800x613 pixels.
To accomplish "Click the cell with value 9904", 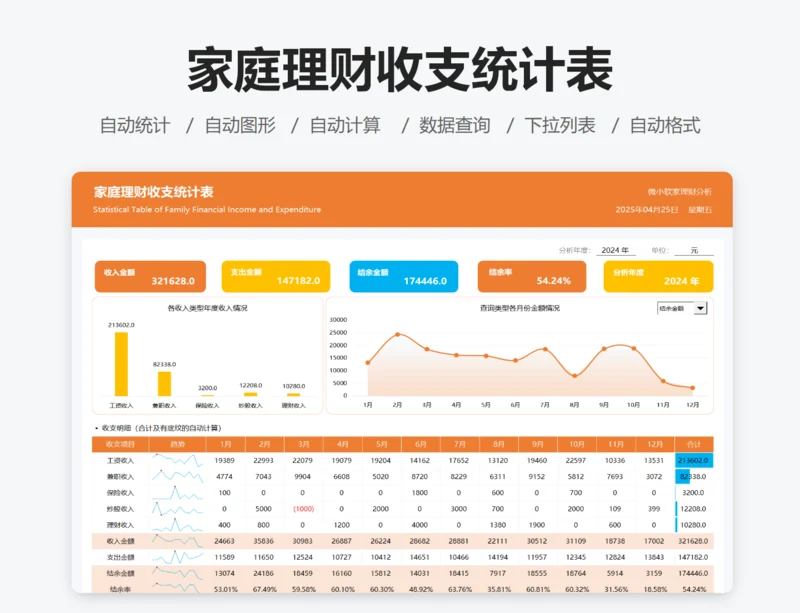I will tap(303, 477).
